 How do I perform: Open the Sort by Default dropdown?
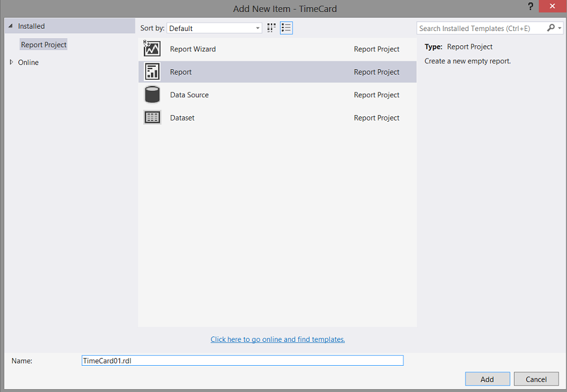pyautogui.click(x=214, y=28)
